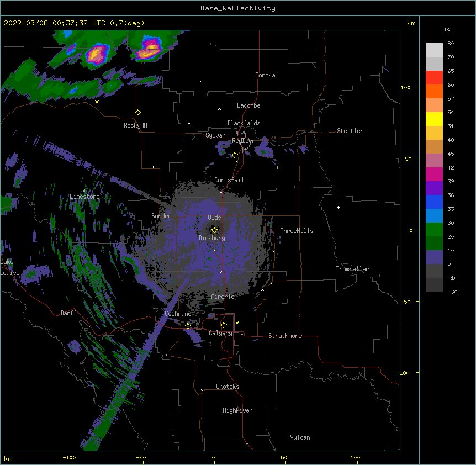Click the yellow diamond marker beside Cochrane
The width and height of the screenshot is (476, 465).
coord(188,326)
